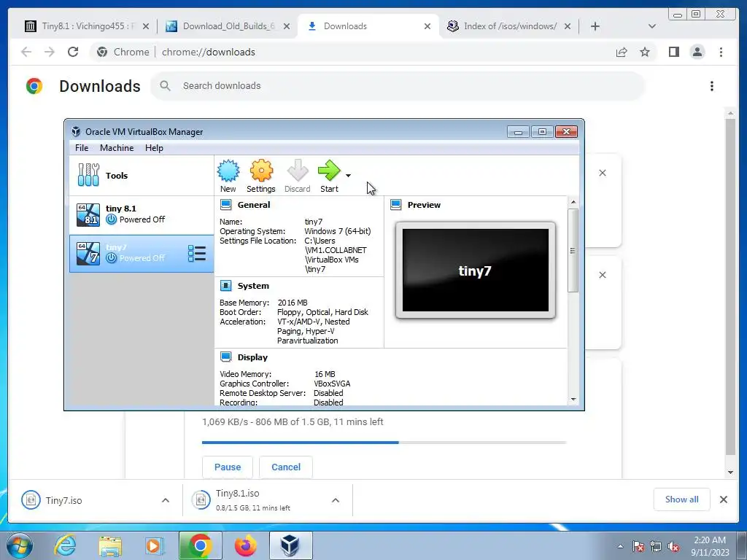Remove the second download entry with X

[x=602, y=275]
